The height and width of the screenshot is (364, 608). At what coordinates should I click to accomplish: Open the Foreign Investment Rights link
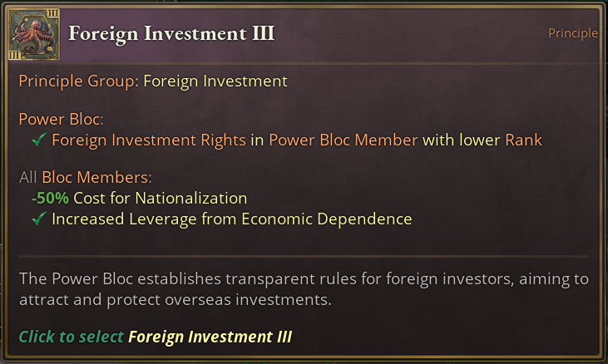[149, 140]
